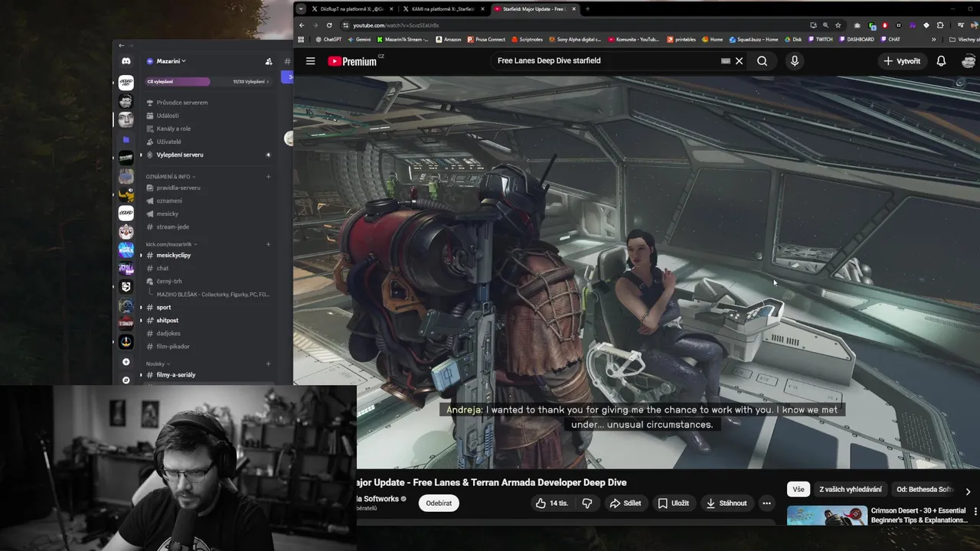Select the Z vašich vyhledávání chip

[850, 489]
